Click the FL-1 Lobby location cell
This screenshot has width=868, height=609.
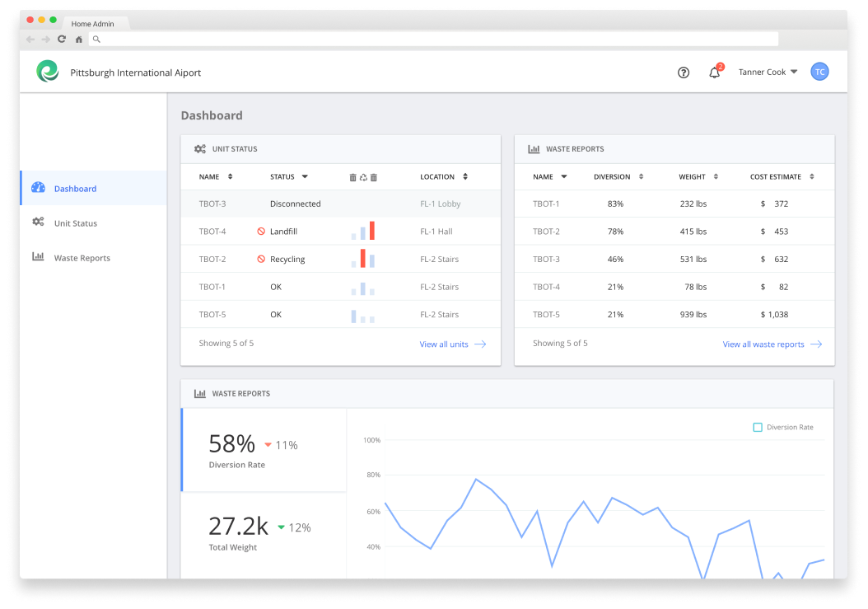tap(440, 204)
